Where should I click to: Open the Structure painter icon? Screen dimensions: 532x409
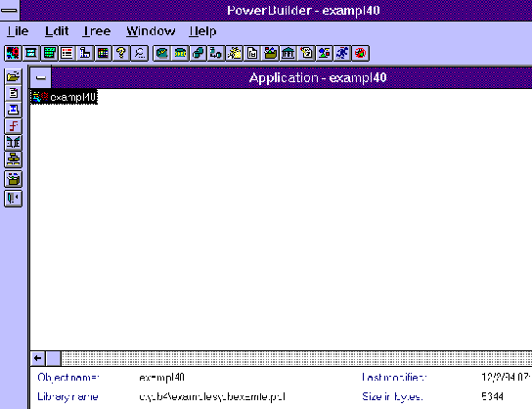coord(85,53)
